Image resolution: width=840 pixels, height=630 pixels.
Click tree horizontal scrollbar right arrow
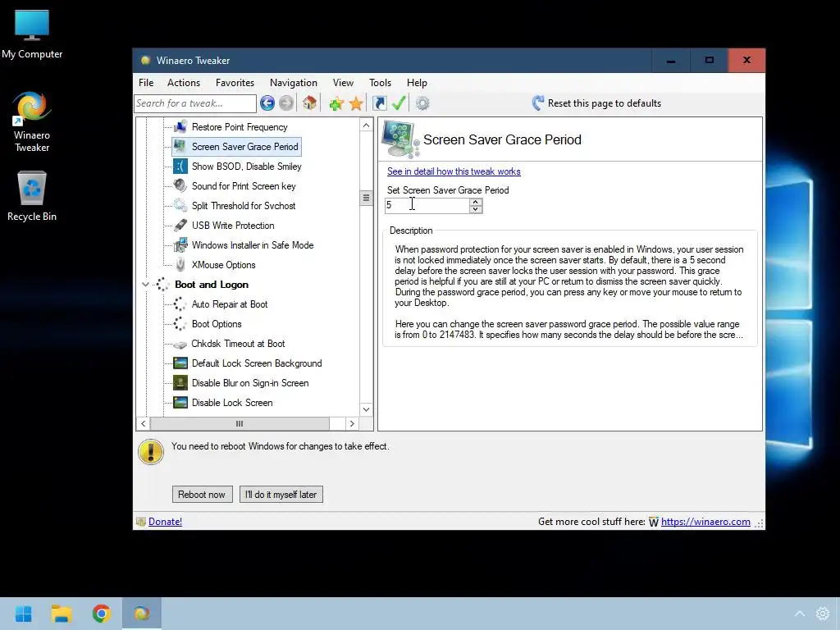click(x=352, y=424)
